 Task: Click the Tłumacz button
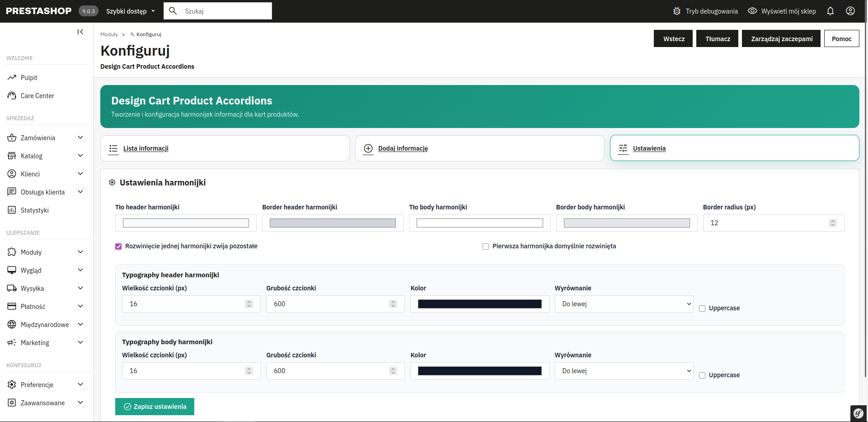718,38
